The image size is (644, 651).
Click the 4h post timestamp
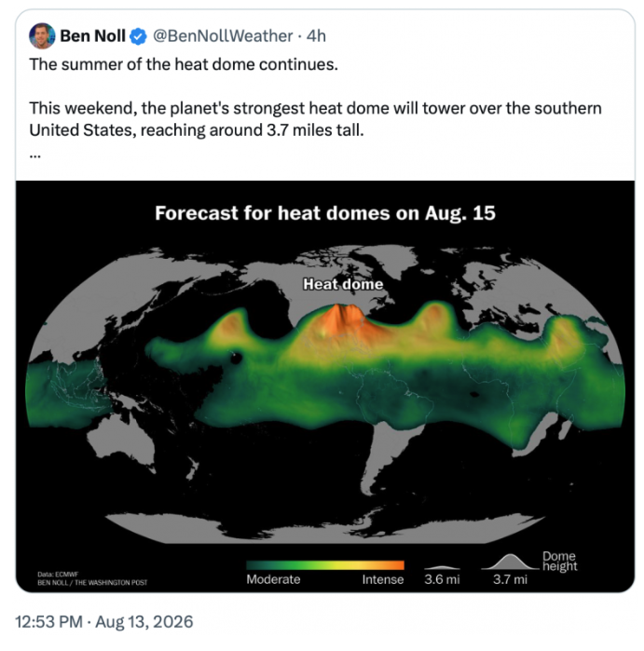coord(316,36)
